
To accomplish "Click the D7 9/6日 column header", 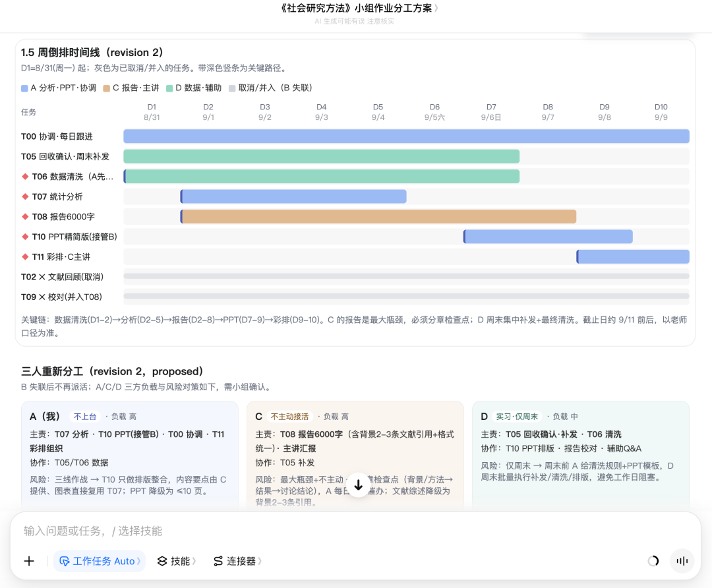I will click(x=491, y=112).
